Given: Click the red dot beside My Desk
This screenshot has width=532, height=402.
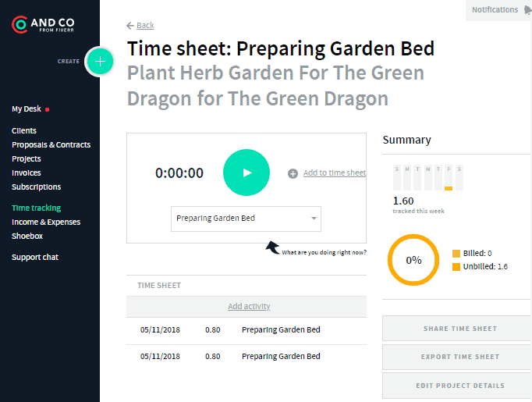Looking at the screenshot, I should tap(48, 109).
